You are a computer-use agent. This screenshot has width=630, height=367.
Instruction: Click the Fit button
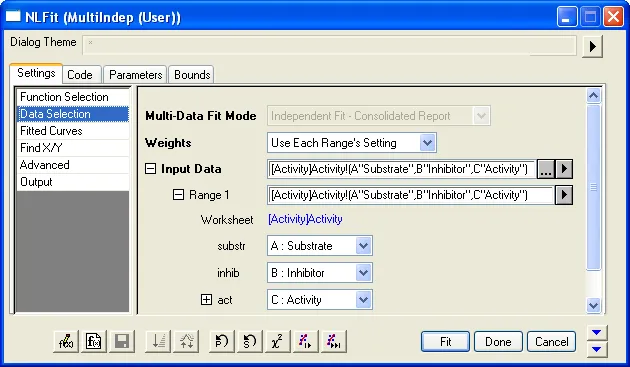pos(445,342)
